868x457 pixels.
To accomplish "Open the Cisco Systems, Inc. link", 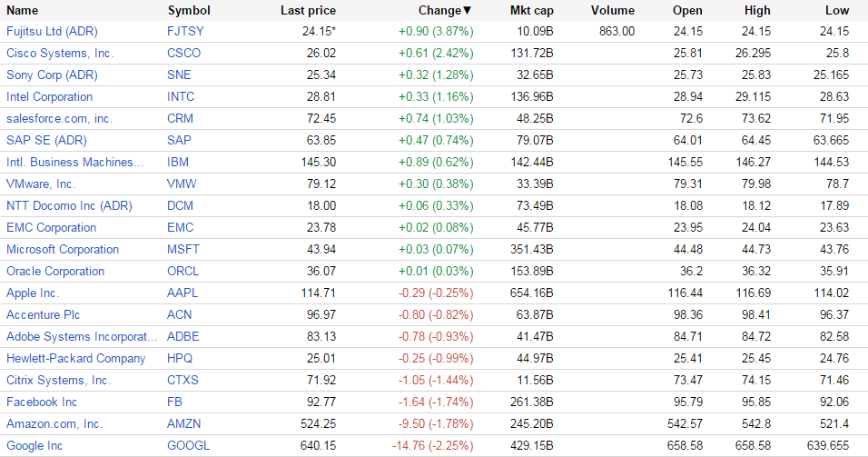I will pos(60,53).
